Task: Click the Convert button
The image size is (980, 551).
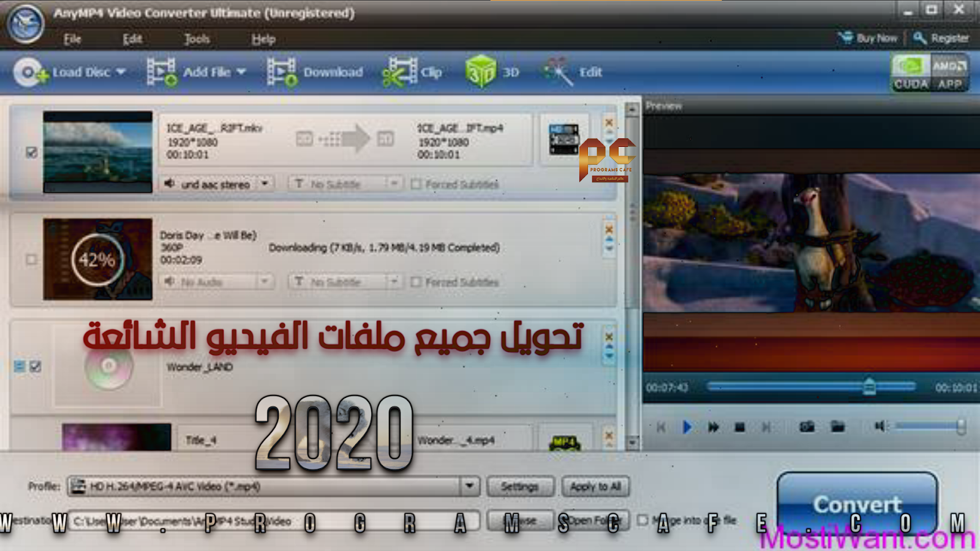Action: pyautogui.click(x=857, y=503)
